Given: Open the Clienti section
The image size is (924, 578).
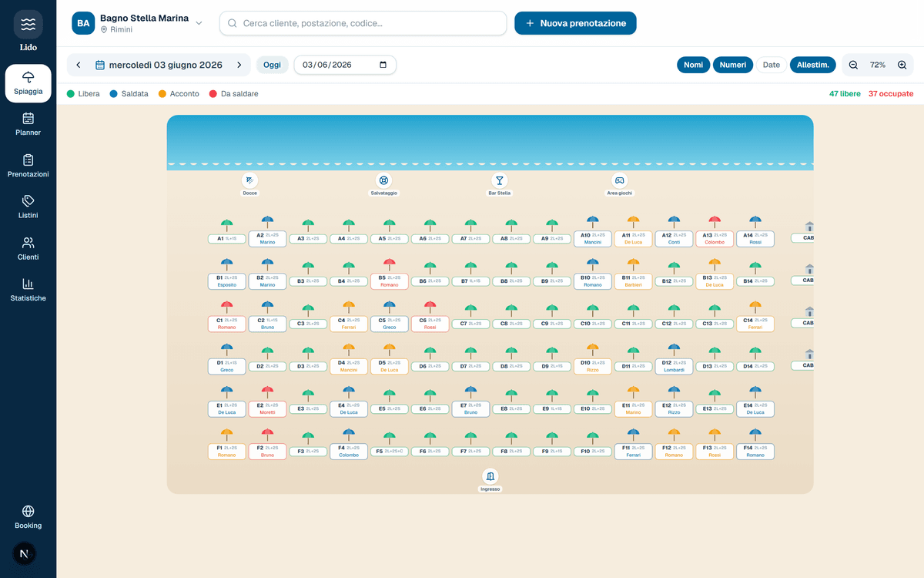Looking at the screenshot, I should 28,248.
